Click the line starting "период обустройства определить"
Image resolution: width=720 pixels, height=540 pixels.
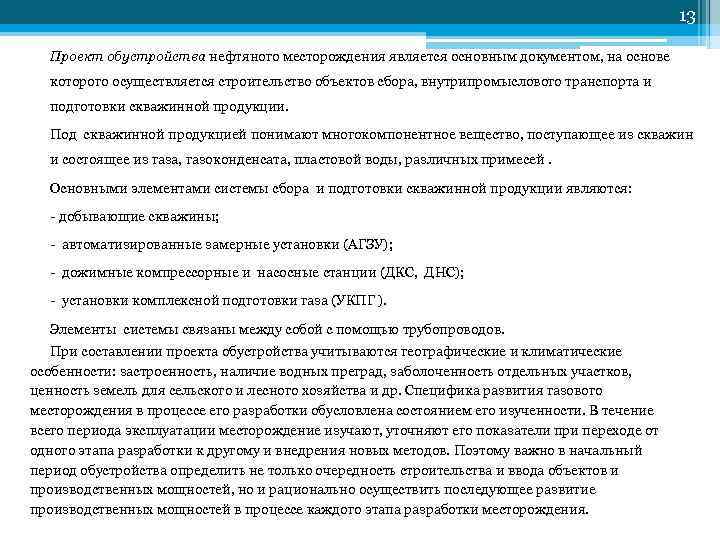tap(324, 471)
